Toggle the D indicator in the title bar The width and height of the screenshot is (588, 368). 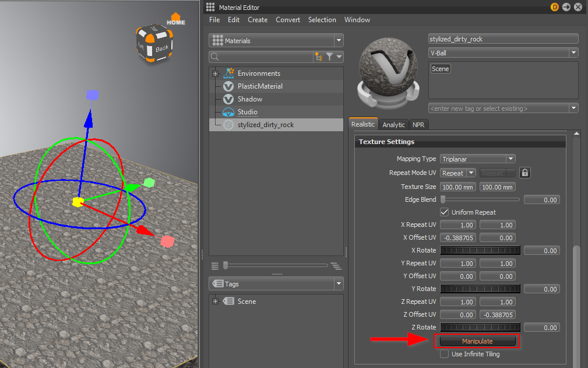point(554,7)
